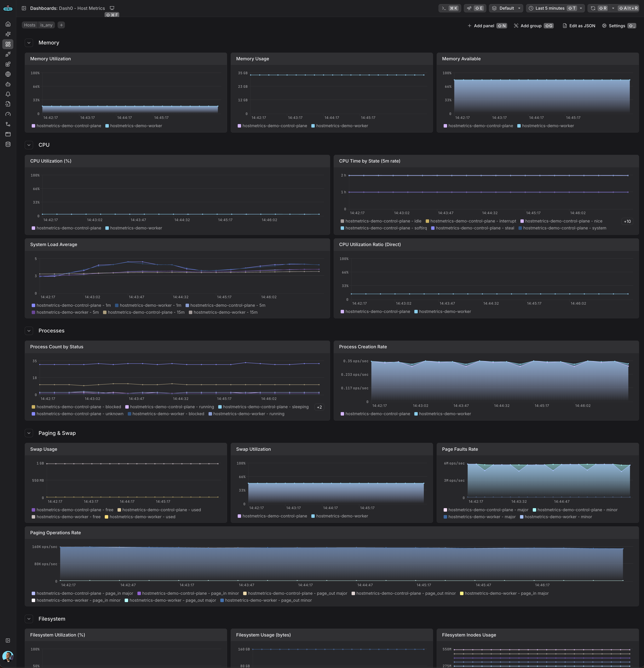Open the database icon in sidebar

click(x=8, y=145)
